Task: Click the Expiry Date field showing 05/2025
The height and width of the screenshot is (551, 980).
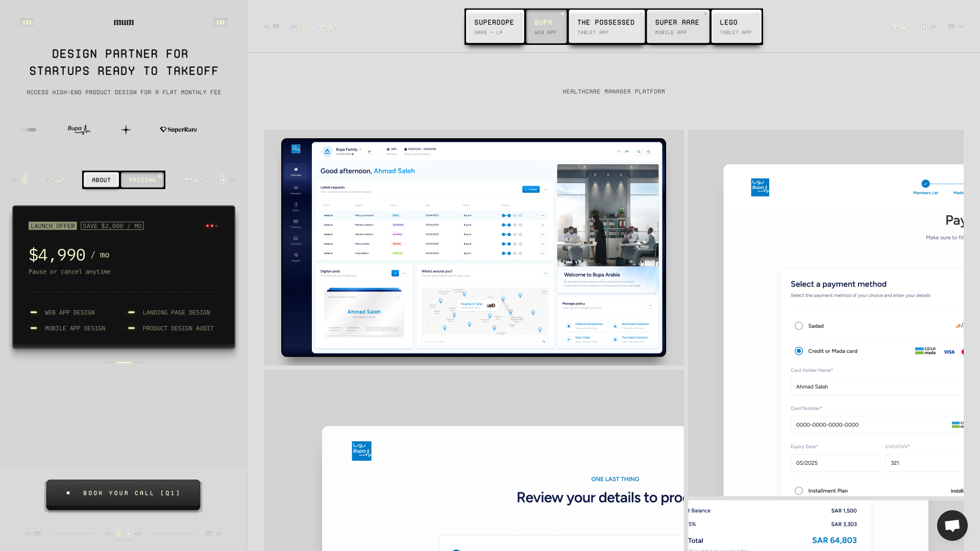Action: pos(836,463)
